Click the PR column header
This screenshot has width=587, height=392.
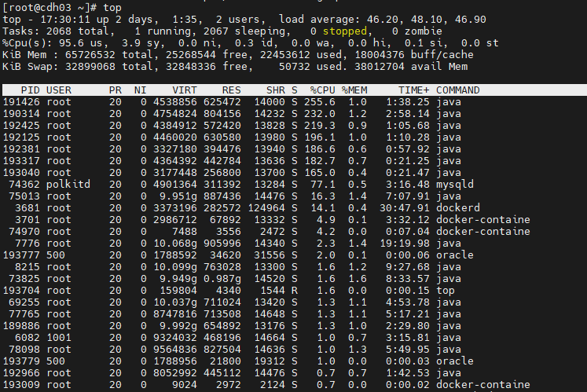coord(116,90)
